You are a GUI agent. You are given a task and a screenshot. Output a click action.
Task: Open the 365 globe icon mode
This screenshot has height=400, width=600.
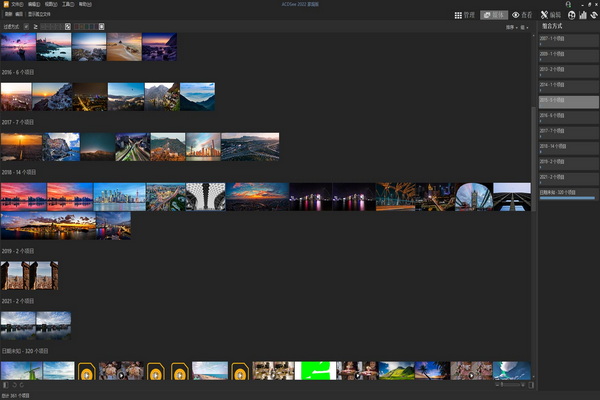pyautogui.click(x=571, y=15)
